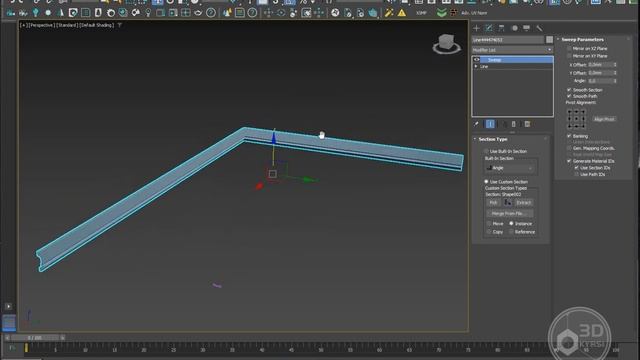Click the Merge From File button
Image resolution: width=640 pixels, height=360 pixels.
[x=510, y=213]
